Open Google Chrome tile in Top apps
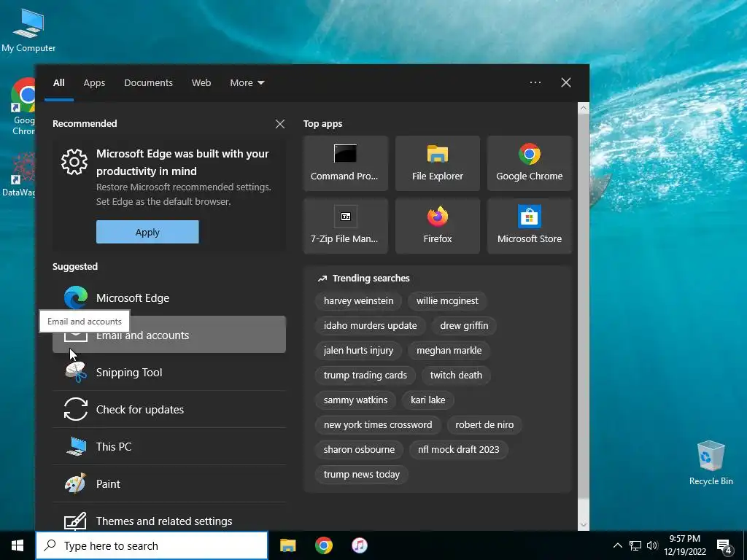Image resolution: width=747 pixels, height=560 pixels. click(x=530, y=163)
